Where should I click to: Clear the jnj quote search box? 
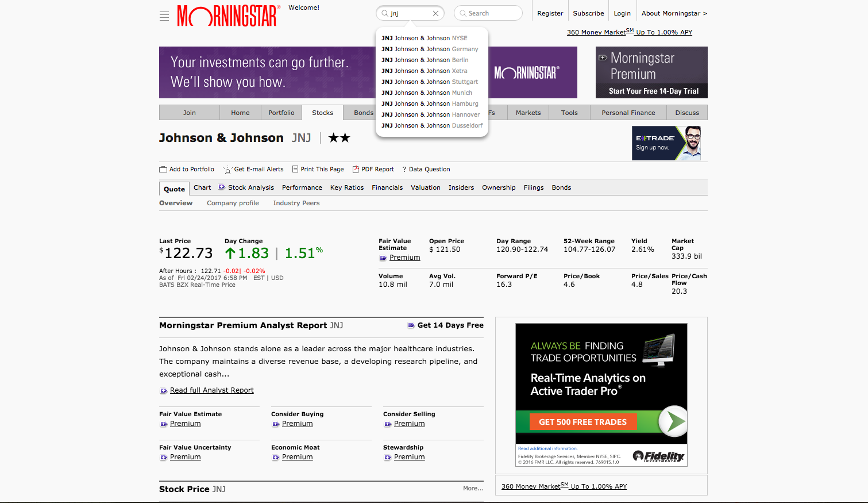[435, 13]
